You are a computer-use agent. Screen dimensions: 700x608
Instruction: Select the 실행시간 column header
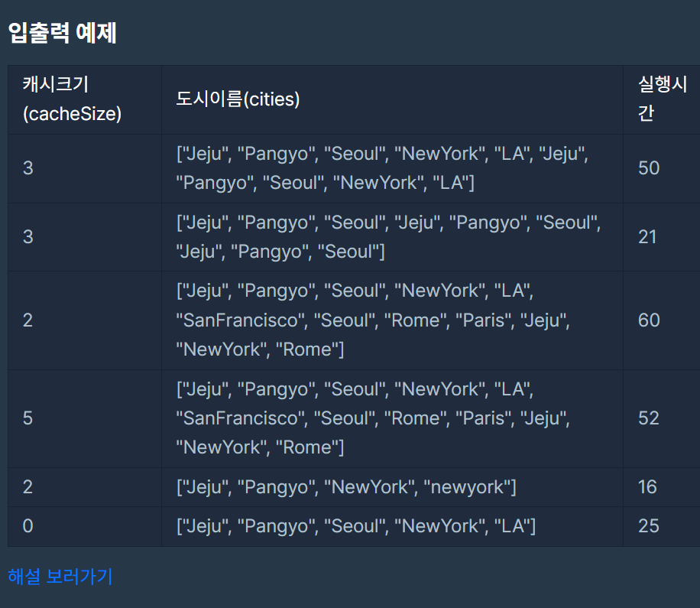point(663,99)
